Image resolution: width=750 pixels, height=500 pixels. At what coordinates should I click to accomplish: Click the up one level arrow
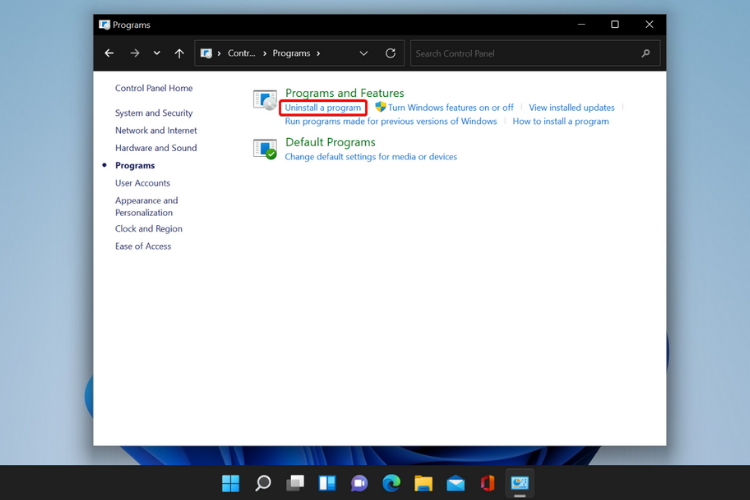pos(179,53)
